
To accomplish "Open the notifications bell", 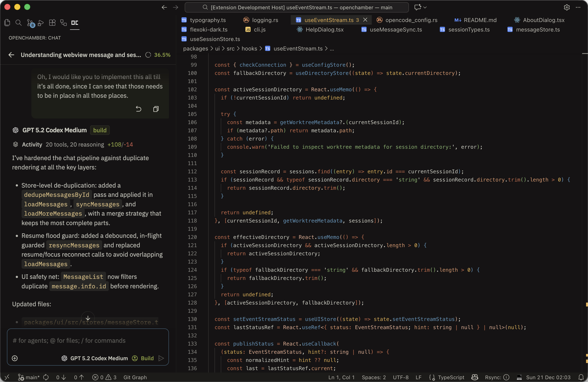I will click(x=581, y=377).
